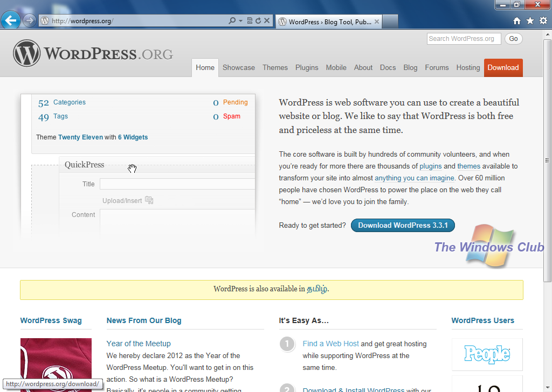Screen dimensions: 552x392
Task: Open the Mobile menu item
Action: click(336, 67)
